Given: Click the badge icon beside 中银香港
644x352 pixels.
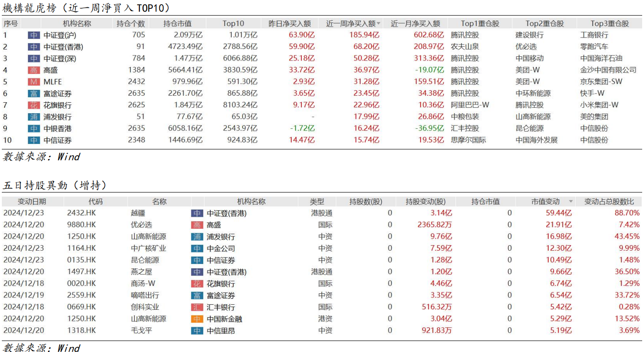Looking at the screenshot, I should click(x=33, y=129).
